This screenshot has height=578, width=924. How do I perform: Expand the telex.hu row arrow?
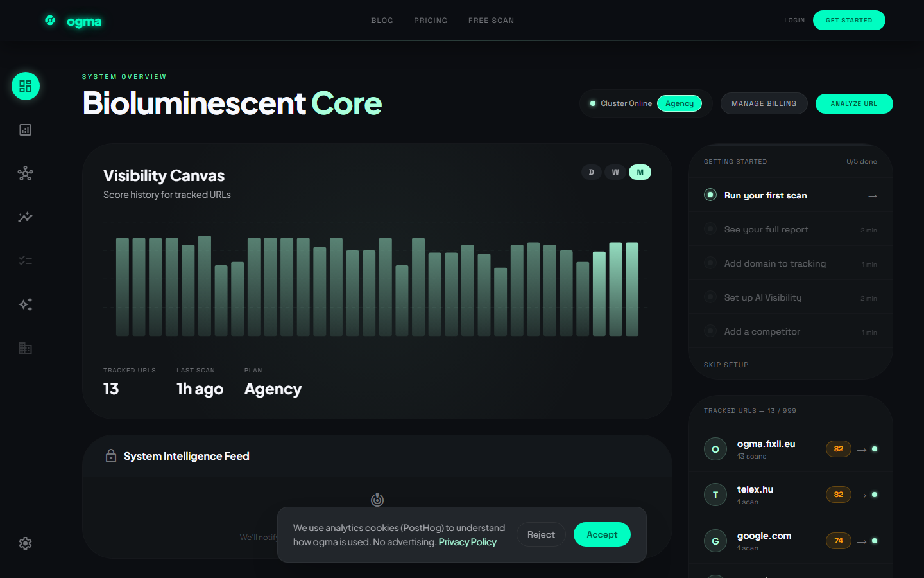862,495
